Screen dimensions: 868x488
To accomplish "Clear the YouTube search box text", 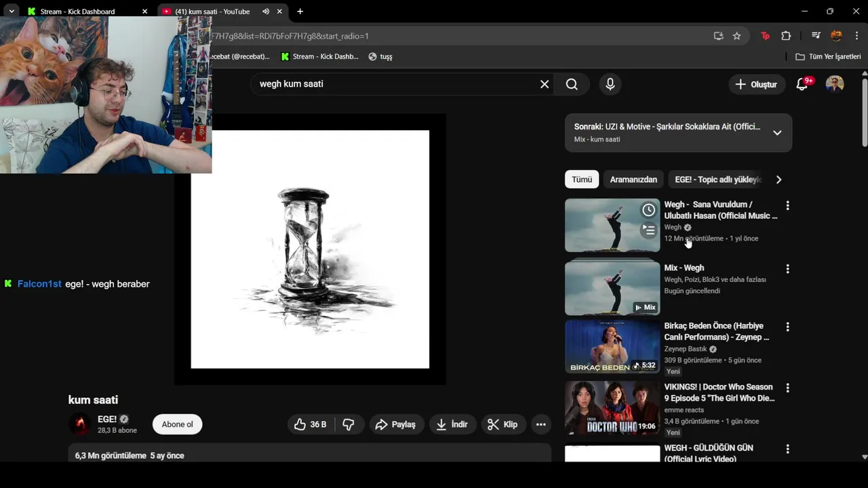I will [x=545, y=84].
